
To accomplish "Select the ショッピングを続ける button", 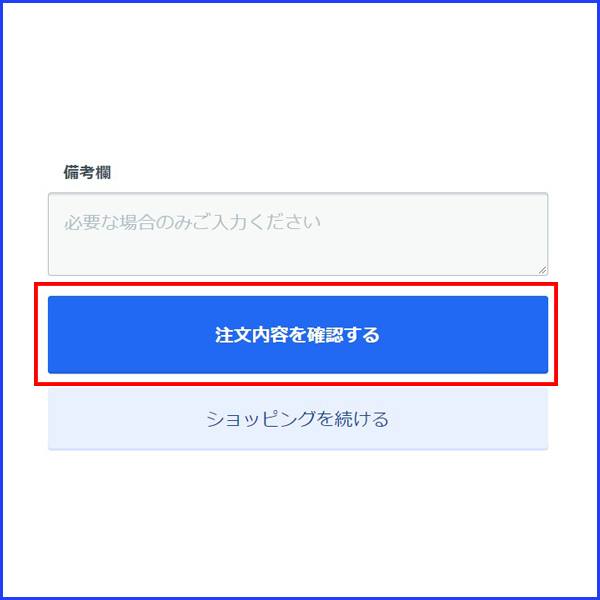I will (x=298, y=419).
